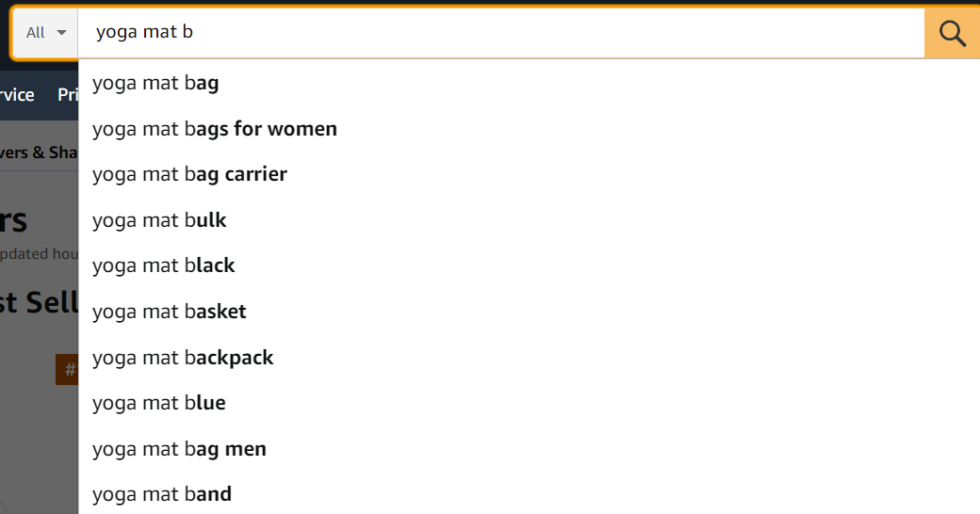Click the Best Sellers heading text
Image resolution: width=980 pixels, height=514 pixels.
[x=40, y=302]
